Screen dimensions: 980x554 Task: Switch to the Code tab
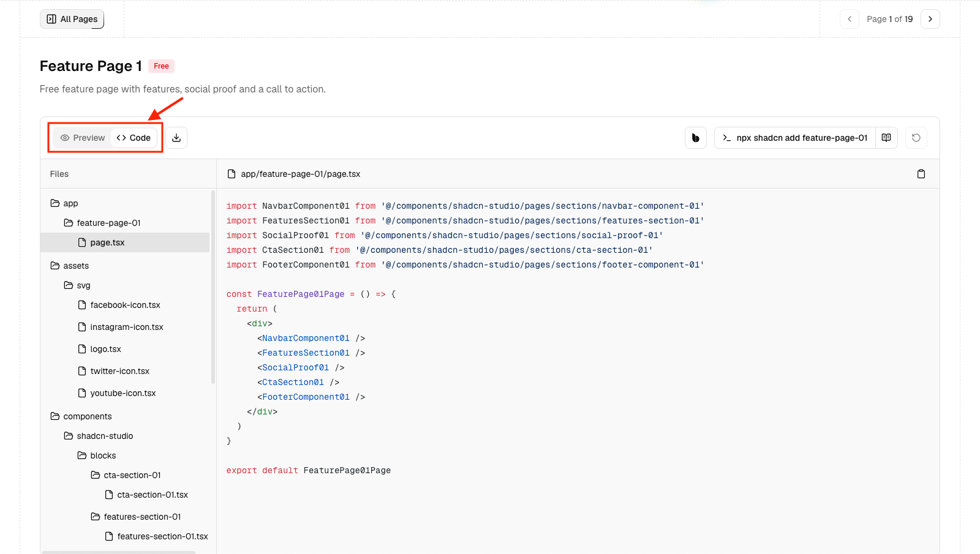pos(134,138)
